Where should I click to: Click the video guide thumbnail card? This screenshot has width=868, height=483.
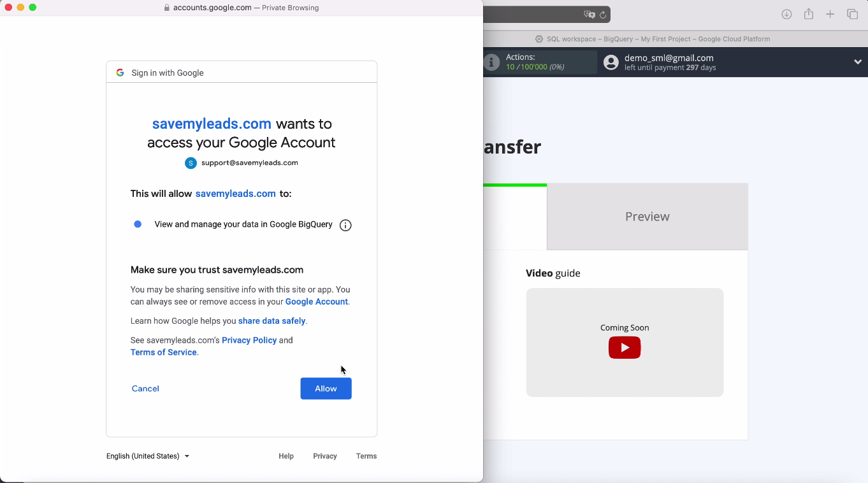coord(625,342)
